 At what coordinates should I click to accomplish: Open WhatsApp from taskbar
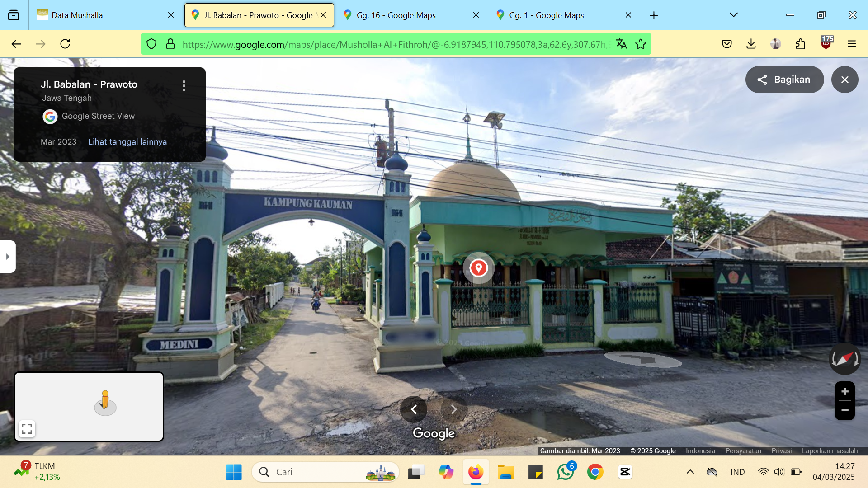coord(566,472)
